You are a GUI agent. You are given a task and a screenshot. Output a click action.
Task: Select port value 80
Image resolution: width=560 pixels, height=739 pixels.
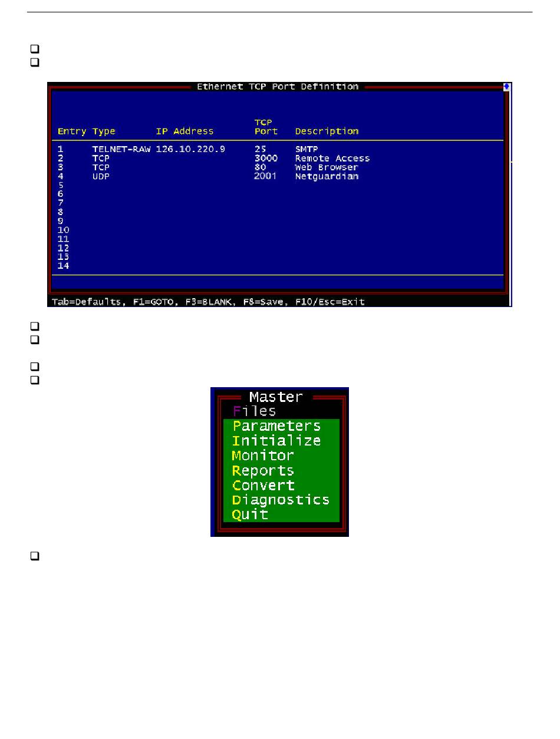(261, 167)
